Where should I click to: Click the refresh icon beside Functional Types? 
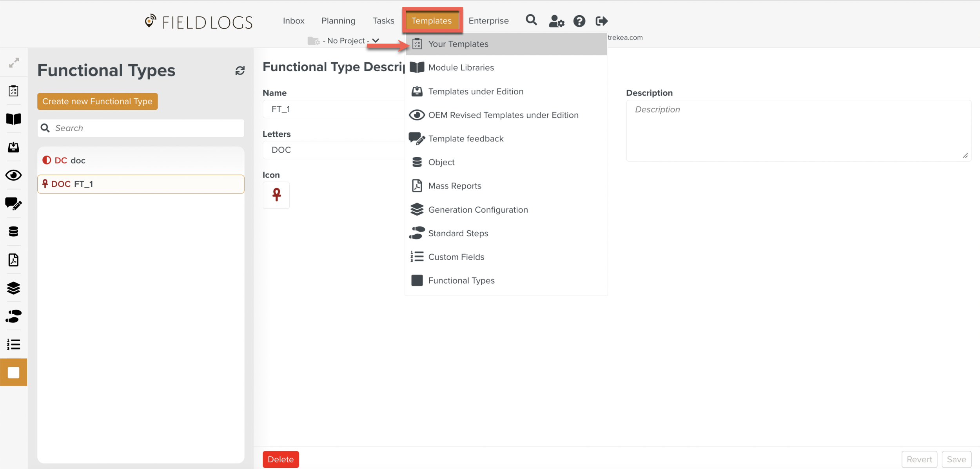click(240, 71)
